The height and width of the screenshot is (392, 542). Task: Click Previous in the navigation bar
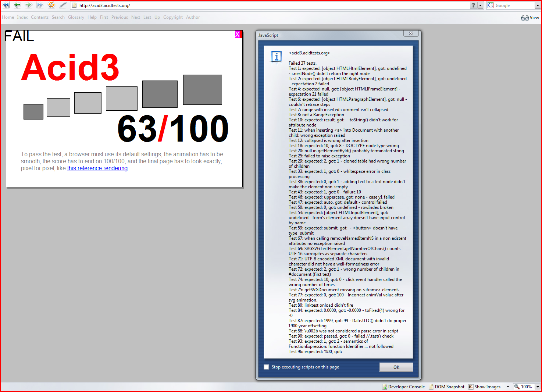click(x=120, y=17)
